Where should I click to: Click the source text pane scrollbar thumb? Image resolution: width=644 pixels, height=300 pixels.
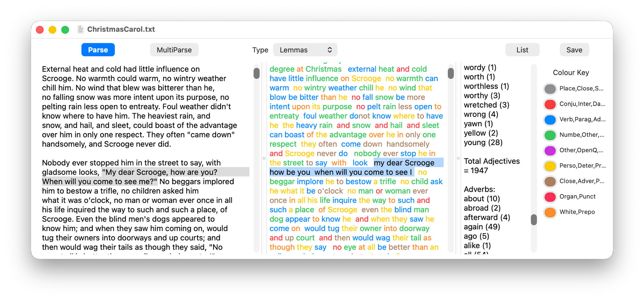coord(256,73)
